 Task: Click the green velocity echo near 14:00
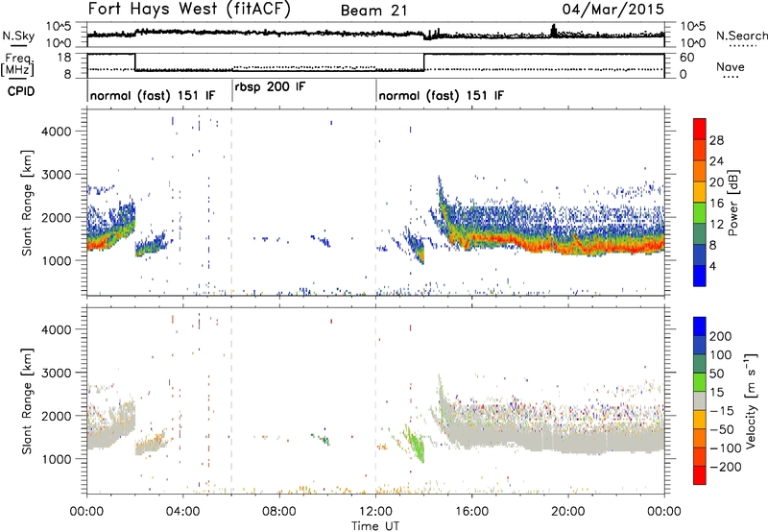pos(416,445)
